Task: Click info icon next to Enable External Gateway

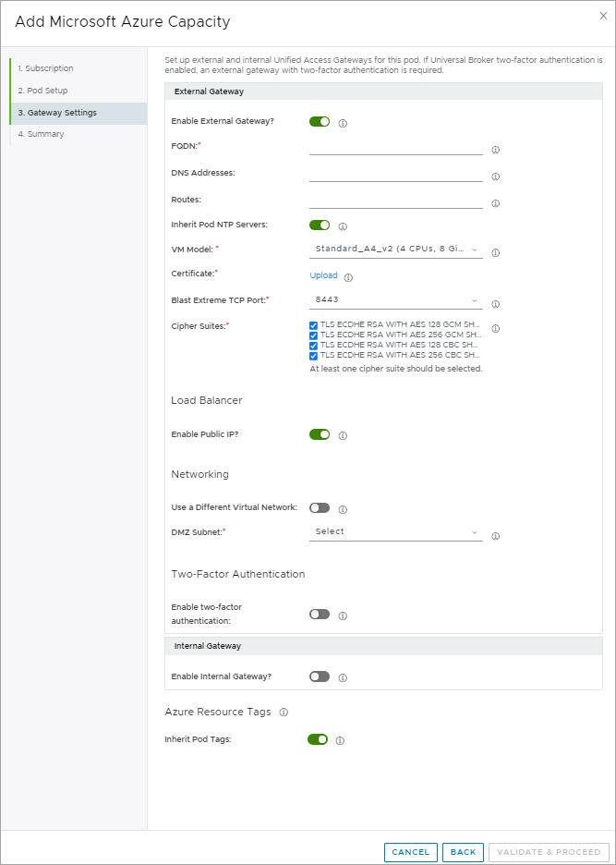Action: [343, 124]
